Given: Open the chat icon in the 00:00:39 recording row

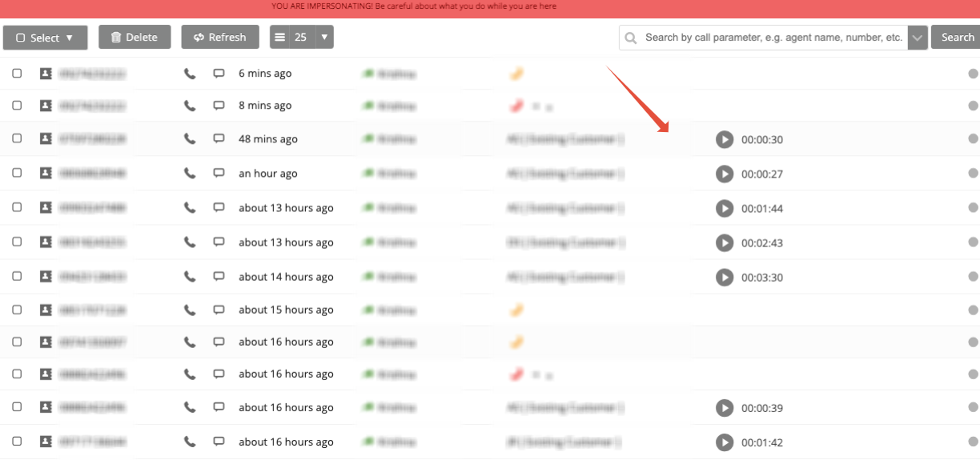Looking at the screenshot, I should pos(219,407).
